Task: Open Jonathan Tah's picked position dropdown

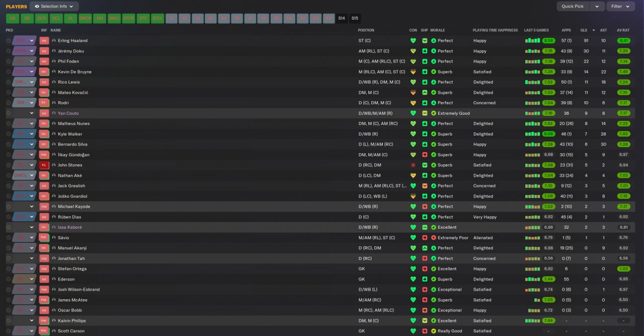Action: click(25, 258)
